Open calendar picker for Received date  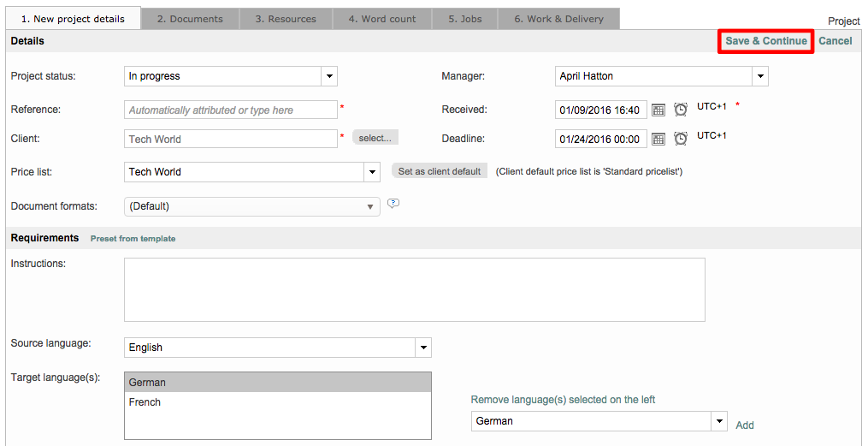pyautogui.click(x=658, y=110)
